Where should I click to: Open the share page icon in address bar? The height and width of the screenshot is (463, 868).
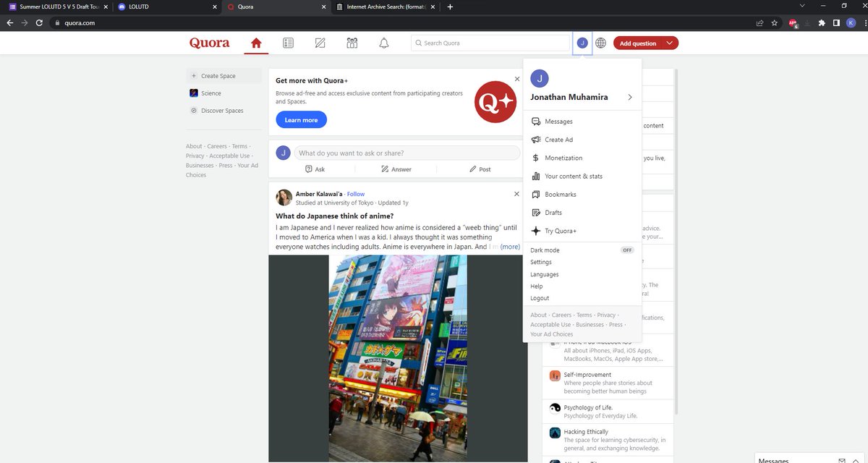pos(759,22)
